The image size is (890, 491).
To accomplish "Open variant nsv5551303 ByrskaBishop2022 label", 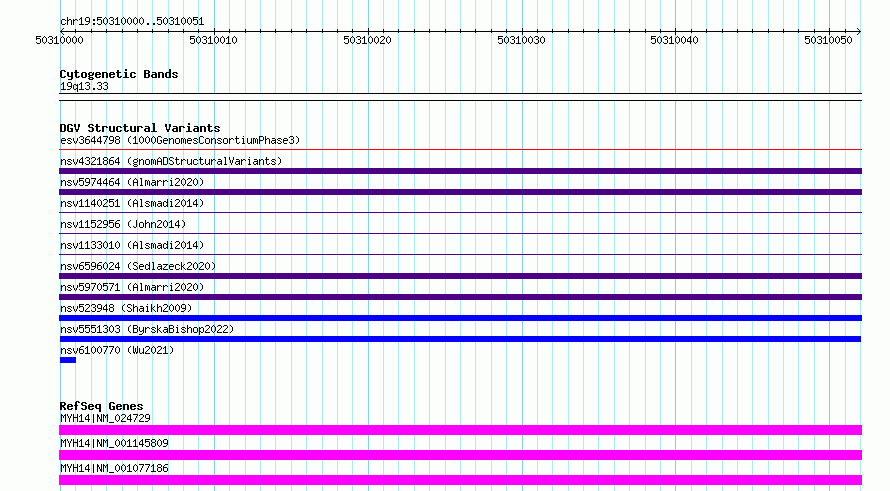I will coord(147,329).
